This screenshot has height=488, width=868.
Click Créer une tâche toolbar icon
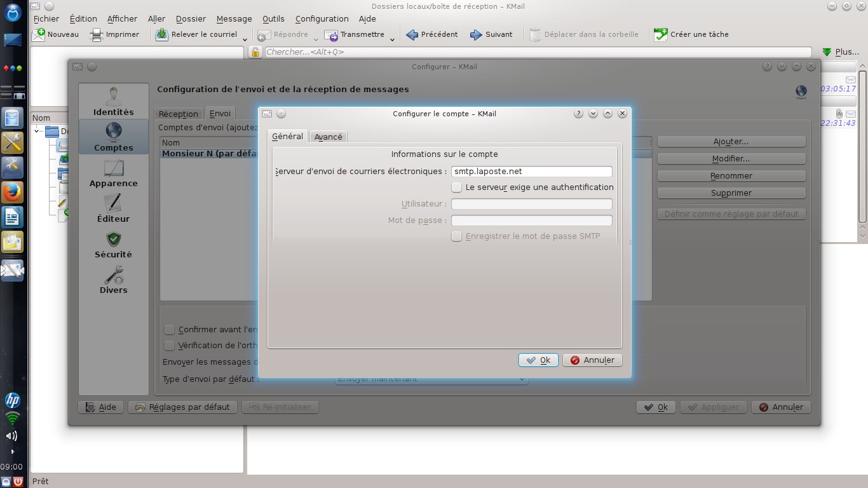click(x=661, y=34)
